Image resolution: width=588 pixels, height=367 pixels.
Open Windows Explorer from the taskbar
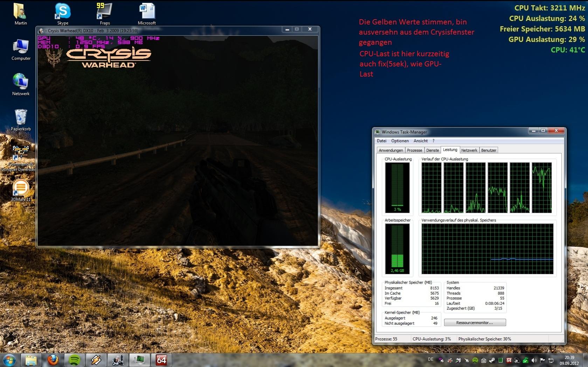click(x=31, y=360)
